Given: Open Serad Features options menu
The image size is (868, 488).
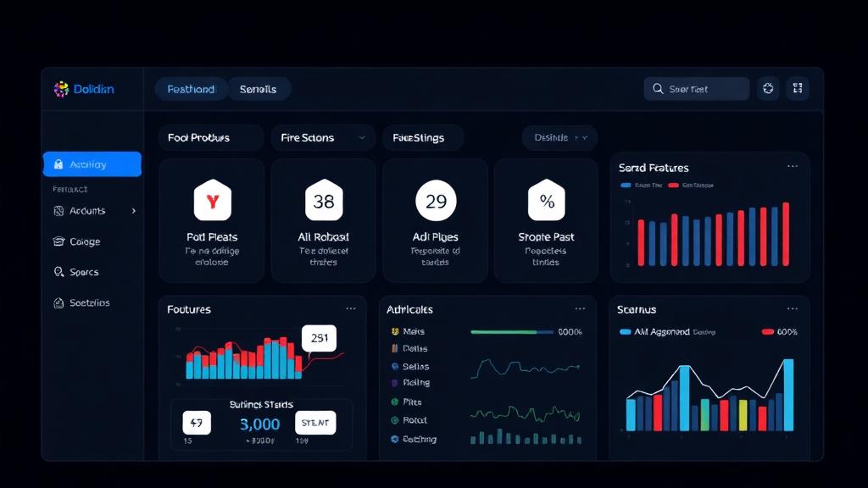Looking at the screenshot, I should [x=793, y=167].
